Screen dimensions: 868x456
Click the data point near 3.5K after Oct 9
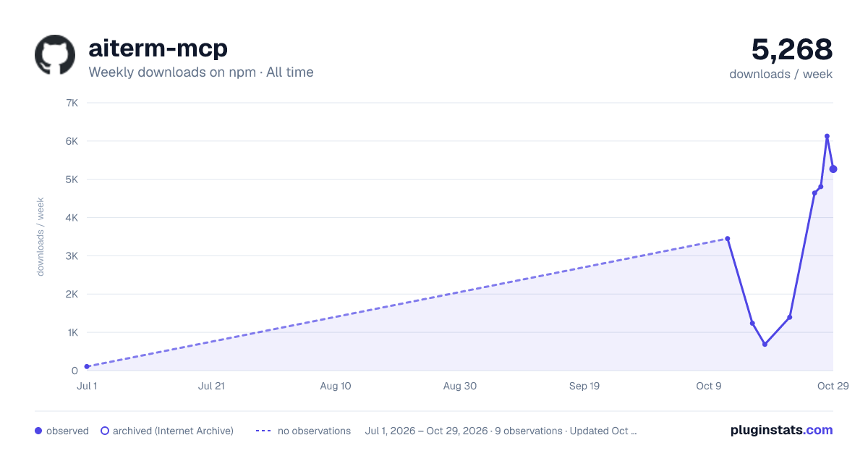point(727,238)
